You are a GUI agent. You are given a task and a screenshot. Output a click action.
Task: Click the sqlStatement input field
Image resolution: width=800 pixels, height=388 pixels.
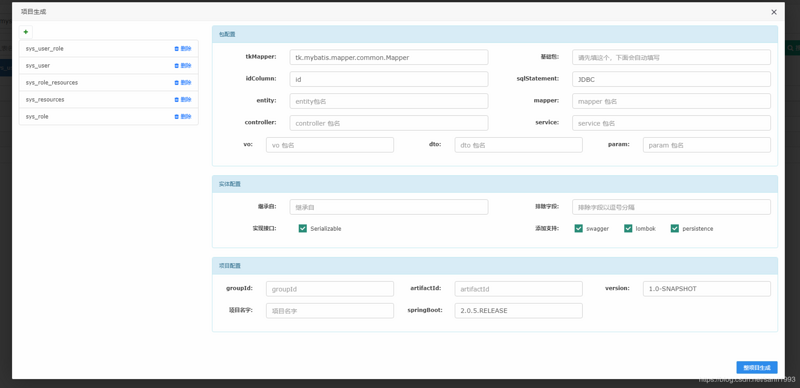coord(671,79)
